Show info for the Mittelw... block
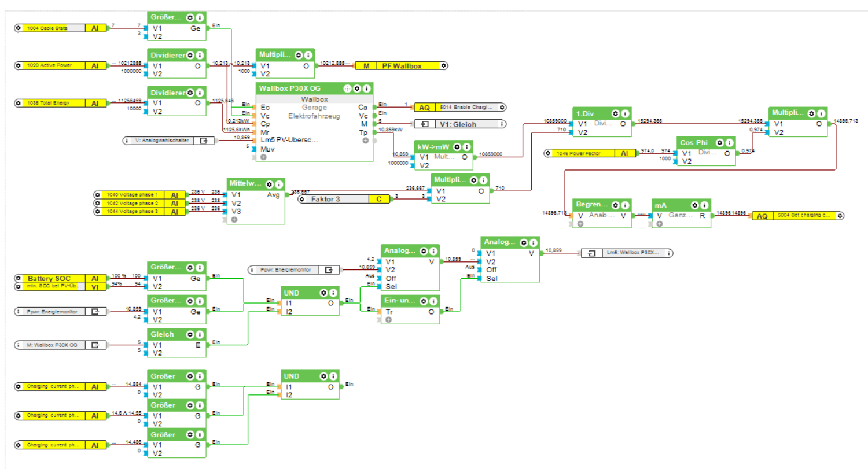 (x=278, y=183)
